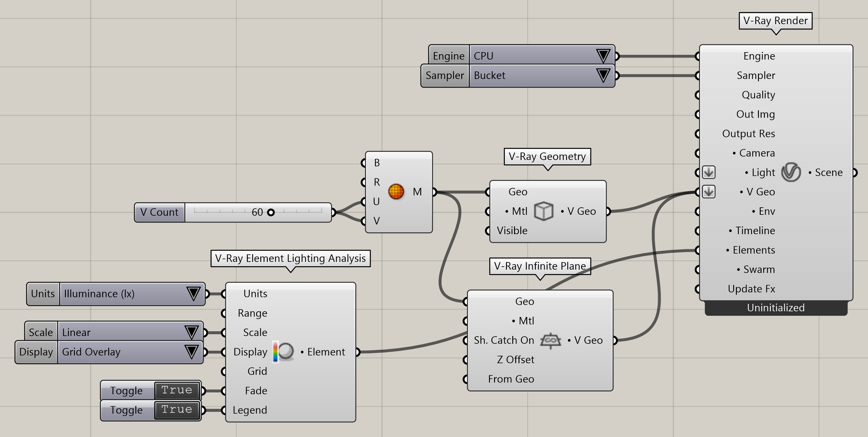Click the orange mesh sphere icon

coord(396,192)
